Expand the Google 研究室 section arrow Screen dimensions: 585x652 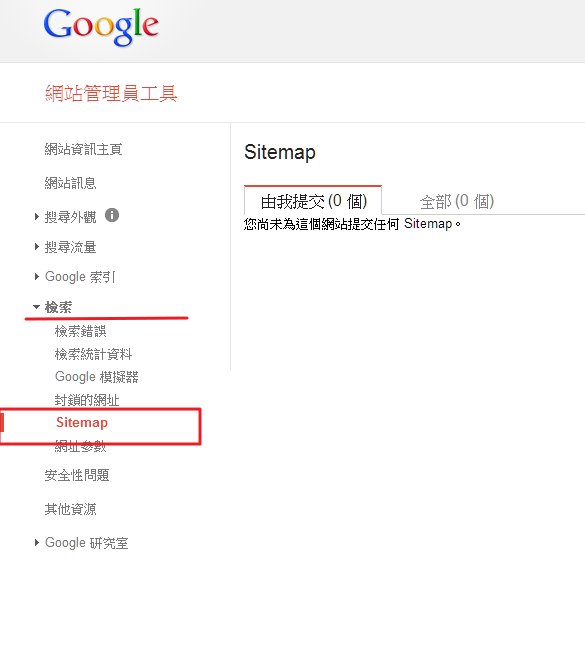point(37,543)
